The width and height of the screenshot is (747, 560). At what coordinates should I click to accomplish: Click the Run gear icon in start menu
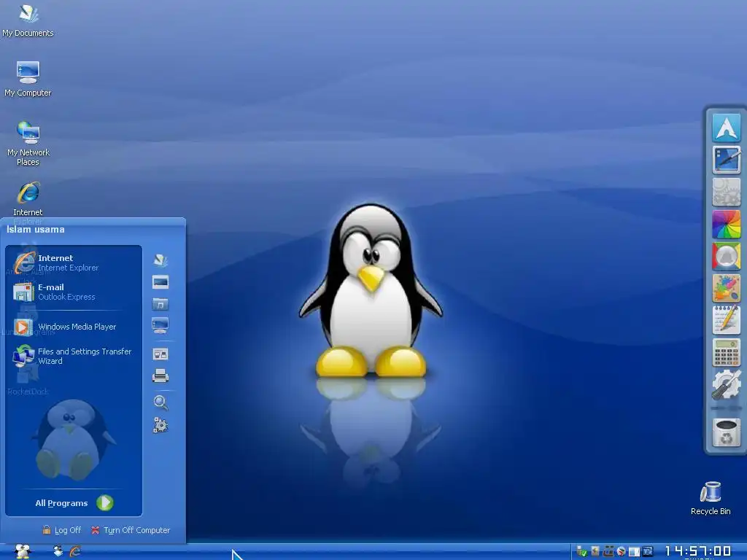pyautogui.click(x=160, y=425)
